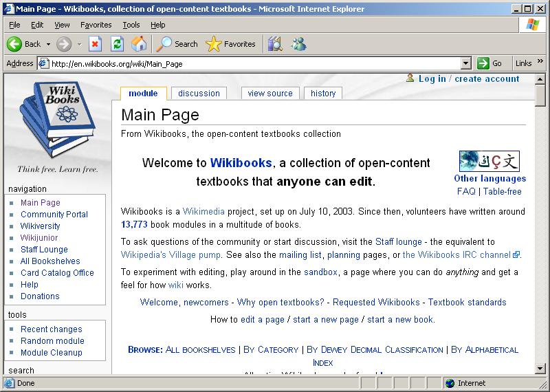This screenshot has width=550, height=392.
Task: Open Module Cleanup link
Action: (x=51, y=352)
